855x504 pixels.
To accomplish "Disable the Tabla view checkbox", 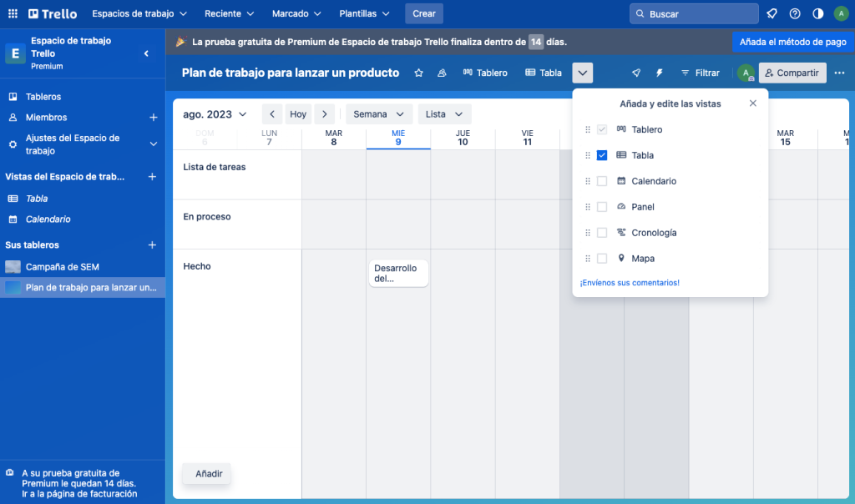I will pyautogui.click(x=602, y=155).
